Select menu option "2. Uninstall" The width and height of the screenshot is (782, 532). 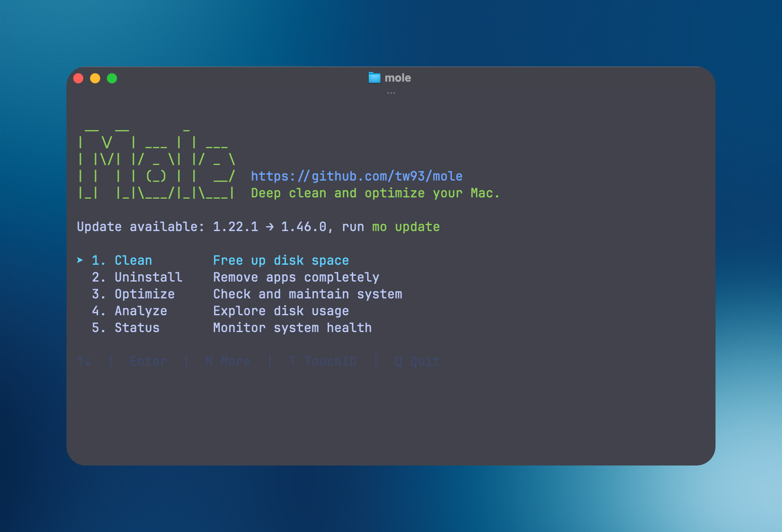coord(137,277)
